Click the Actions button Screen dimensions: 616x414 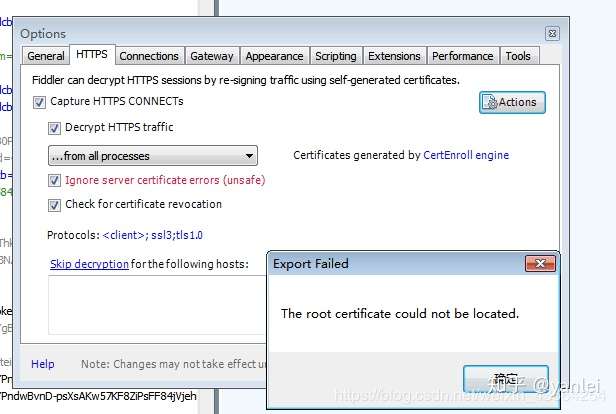coord(512,102)
